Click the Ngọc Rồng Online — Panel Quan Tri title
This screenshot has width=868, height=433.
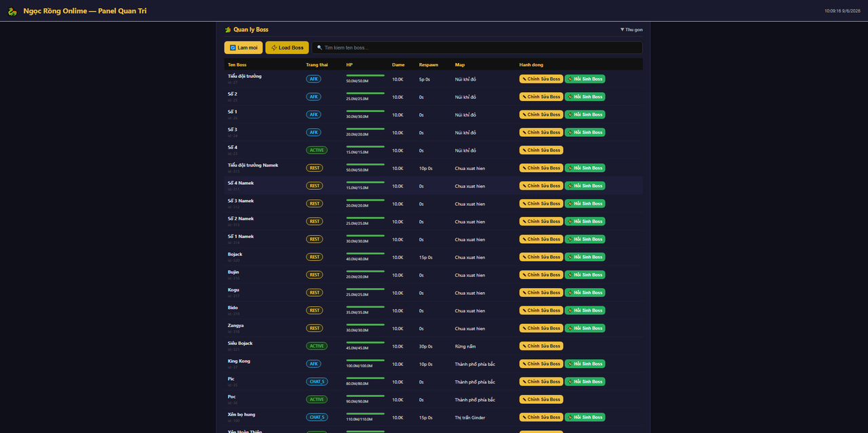click(85, 11)
